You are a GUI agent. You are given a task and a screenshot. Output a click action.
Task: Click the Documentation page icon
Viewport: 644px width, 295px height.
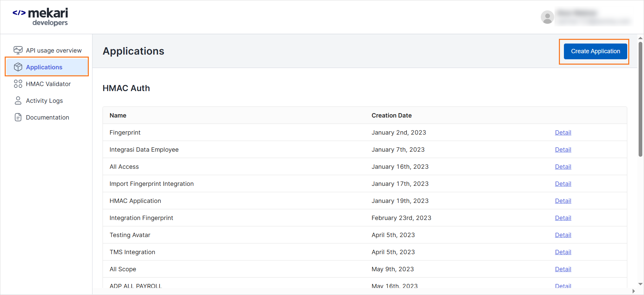(x=18, y=117)
